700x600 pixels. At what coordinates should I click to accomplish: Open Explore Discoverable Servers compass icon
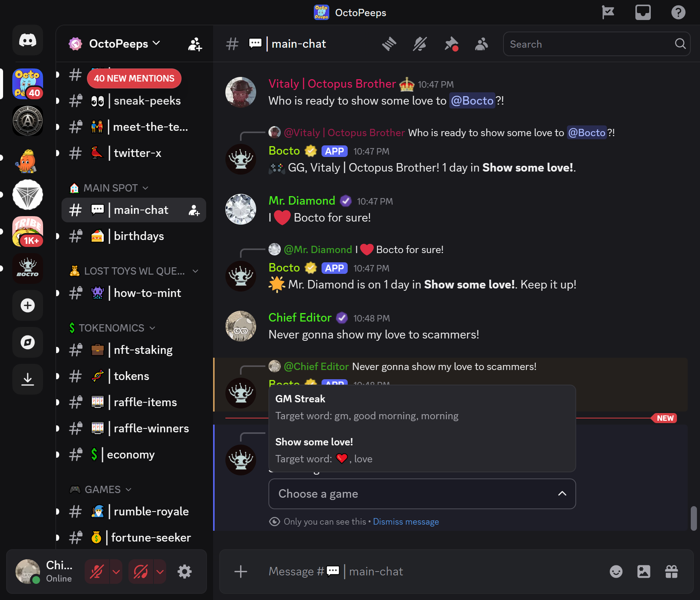(x=28, y=342)
